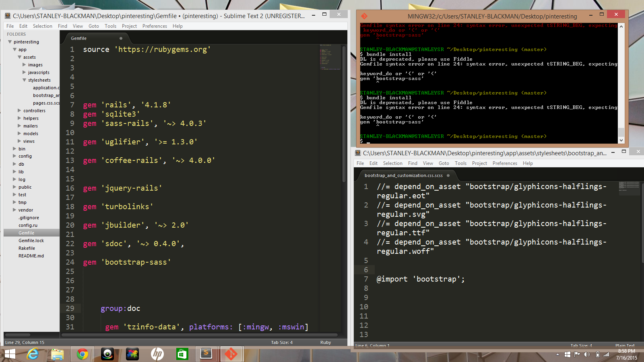Expand the db folder

tap(14, 164)
